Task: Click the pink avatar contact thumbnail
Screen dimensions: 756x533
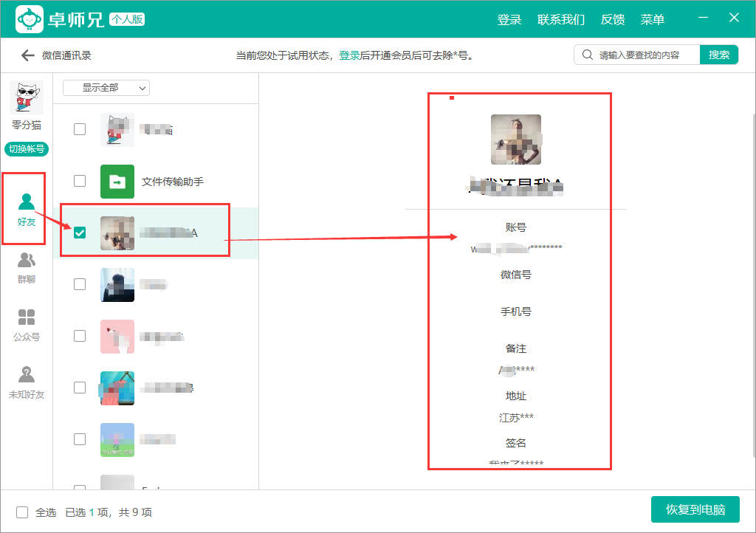Action: 117,337
